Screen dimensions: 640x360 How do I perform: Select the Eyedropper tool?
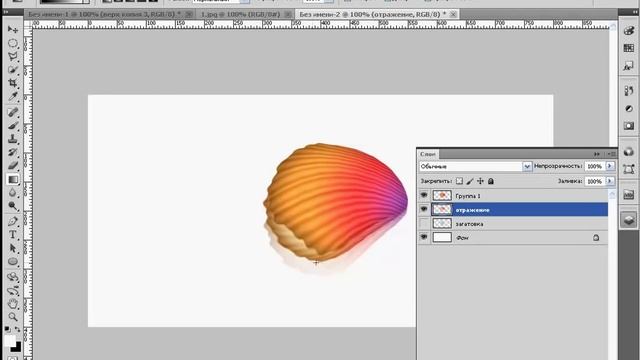click(13, 97)
